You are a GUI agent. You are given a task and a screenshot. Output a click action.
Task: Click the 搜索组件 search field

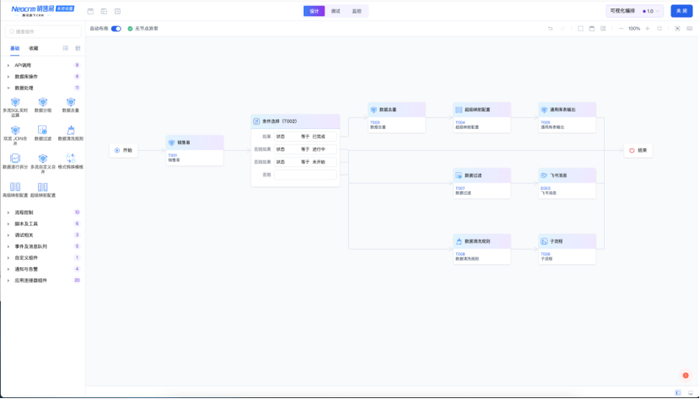pyautogui.click(x=43, y=32)
